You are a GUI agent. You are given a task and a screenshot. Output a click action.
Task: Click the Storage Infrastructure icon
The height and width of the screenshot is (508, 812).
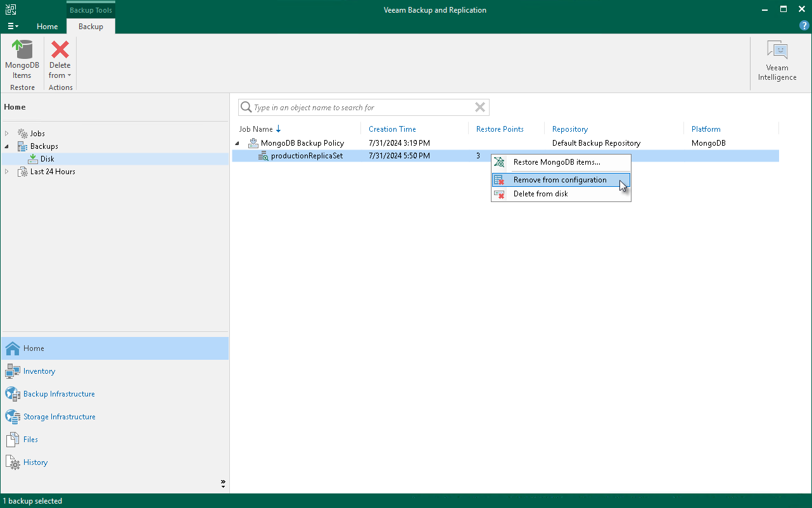click(13, 417)
